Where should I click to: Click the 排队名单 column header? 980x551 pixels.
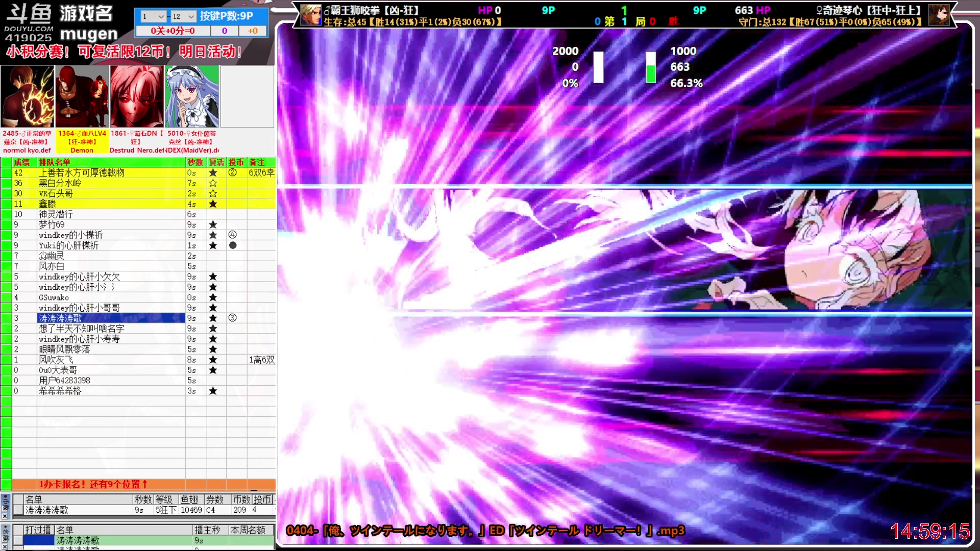click(x=111, y=162)
